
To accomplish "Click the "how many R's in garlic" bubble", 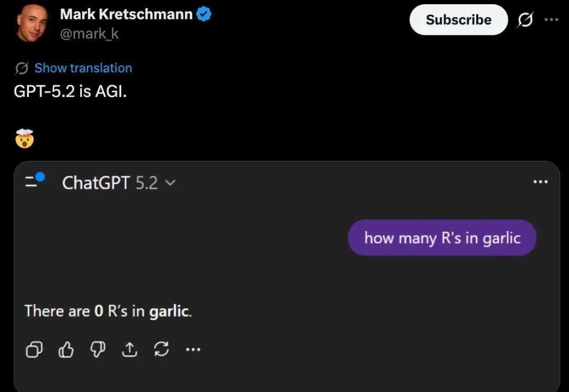I will point(442,238).
